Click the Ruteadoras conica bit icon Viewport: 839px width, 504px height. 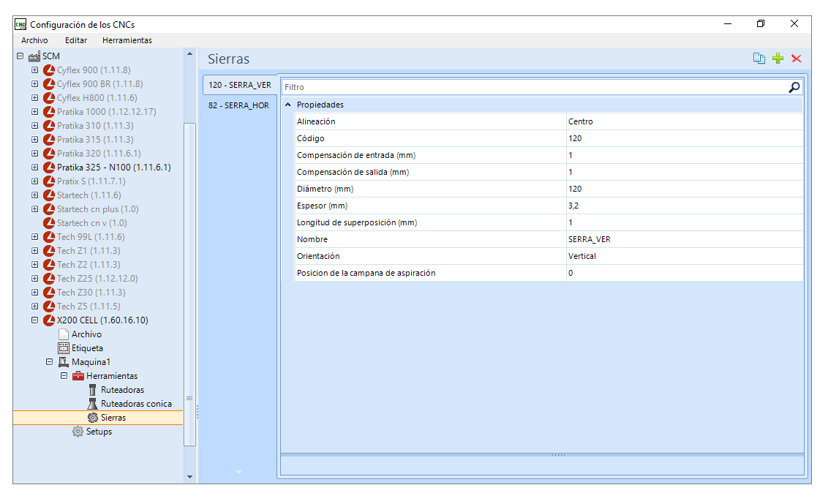(x=93, y=404)
